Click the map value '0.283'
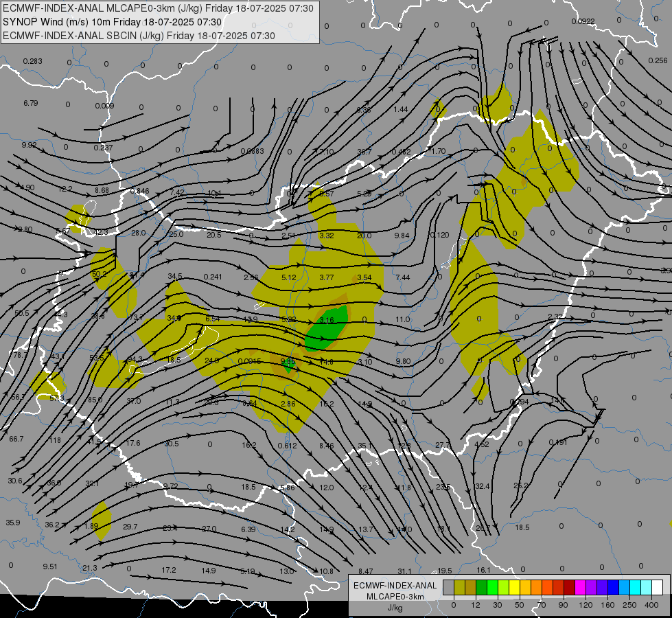The width and height of the screenshot is (672, 618). click(32, 61)
